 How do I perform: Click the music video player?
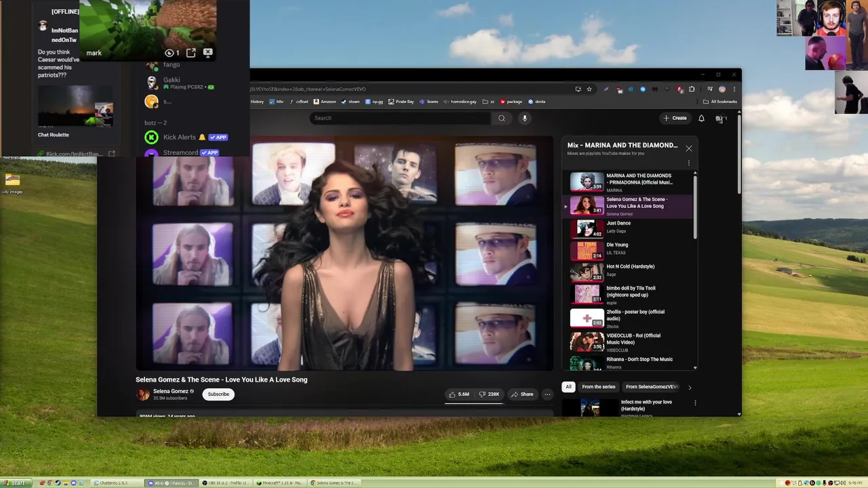[344, 254]
